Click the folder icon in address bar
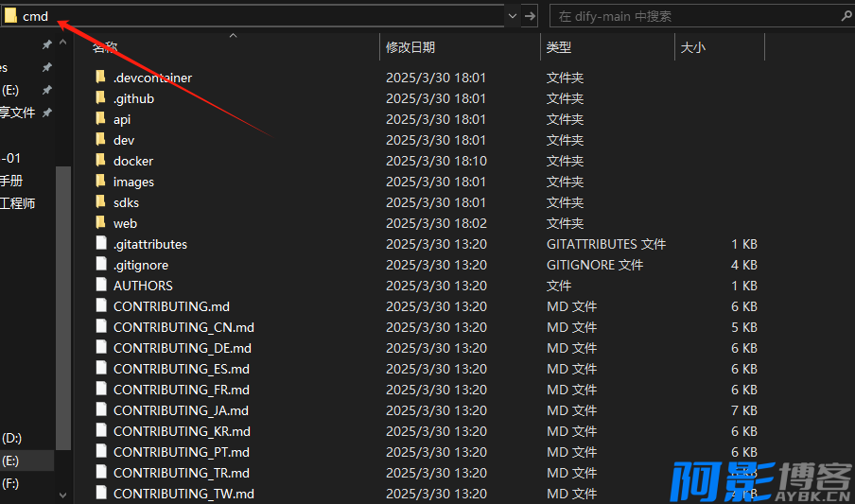The width and height of the screenshot is (855, 504). tap(10, 16)
